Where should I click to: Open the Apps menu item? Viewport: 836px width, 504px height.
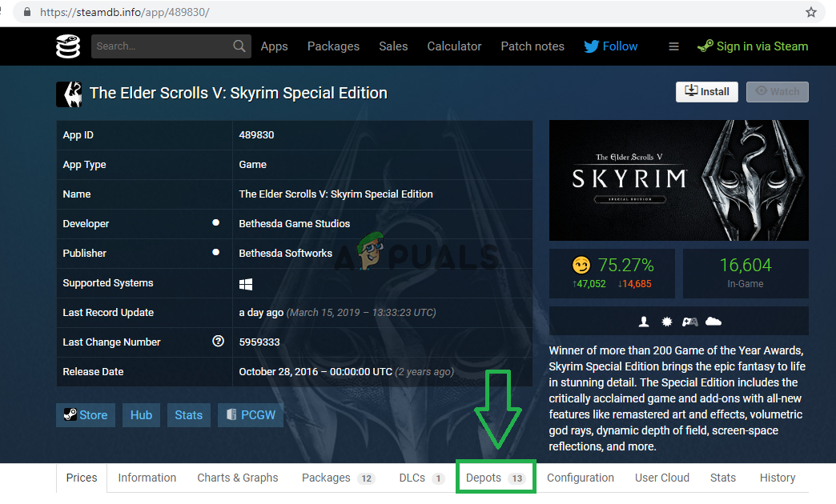(x=274, y=46)
